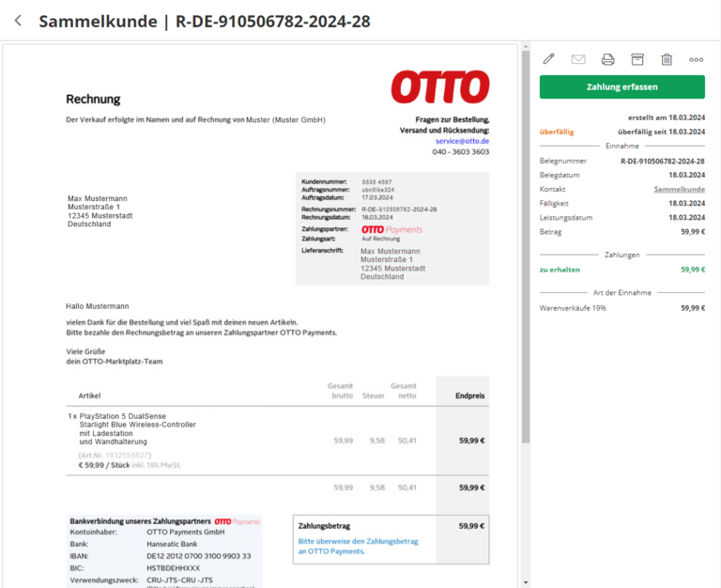Viewport: 721px width, 588px height.
Task: Open the Sammelkunde contact link
Action: (x=679, y=189)
